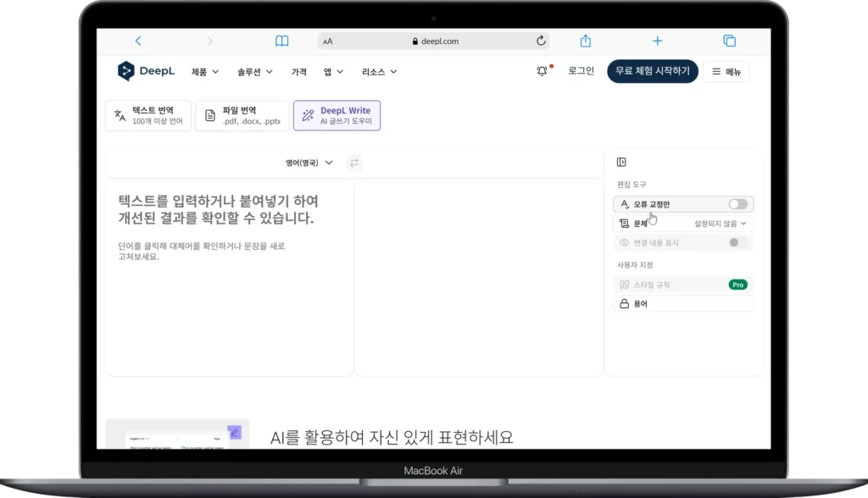
Task: Reload the page with refresh icon
Action: coord(541,41)
